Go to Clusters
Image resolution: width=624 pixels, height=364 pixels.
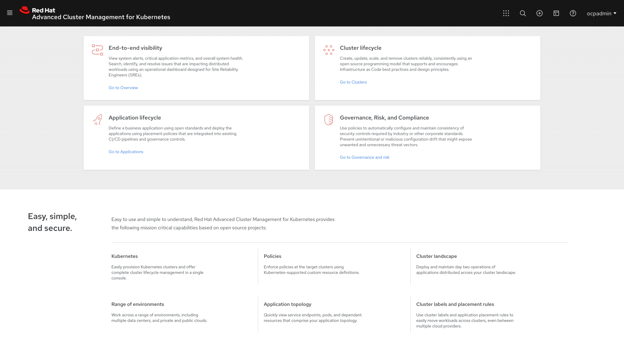[x=353, y=82]
